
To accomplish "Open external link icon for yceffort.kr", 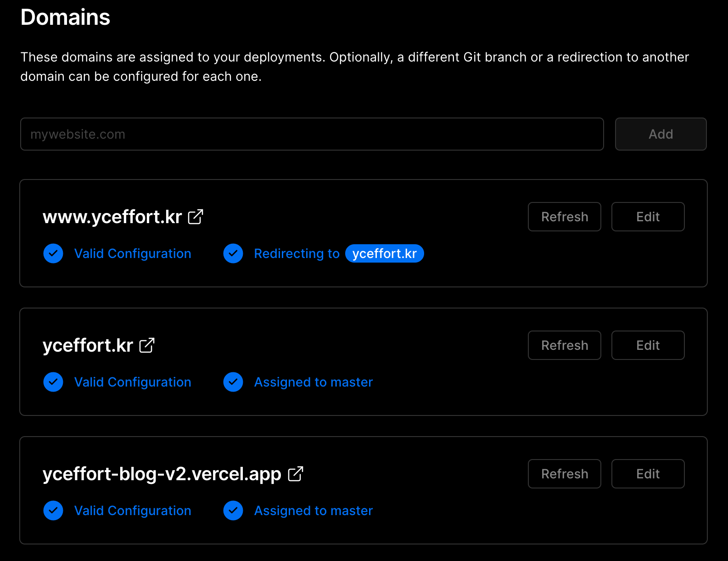I will point(147,345).
